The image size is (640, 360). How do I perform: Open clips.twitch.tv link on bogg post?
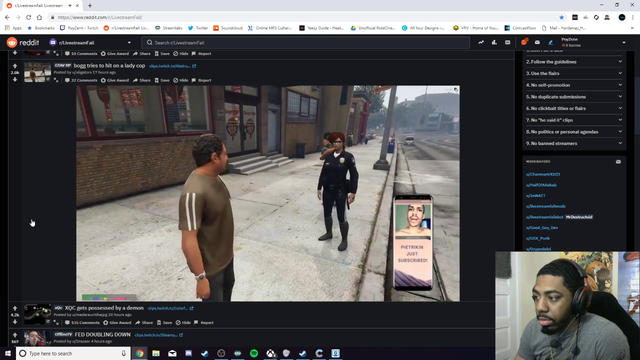(x=172, y=66)
